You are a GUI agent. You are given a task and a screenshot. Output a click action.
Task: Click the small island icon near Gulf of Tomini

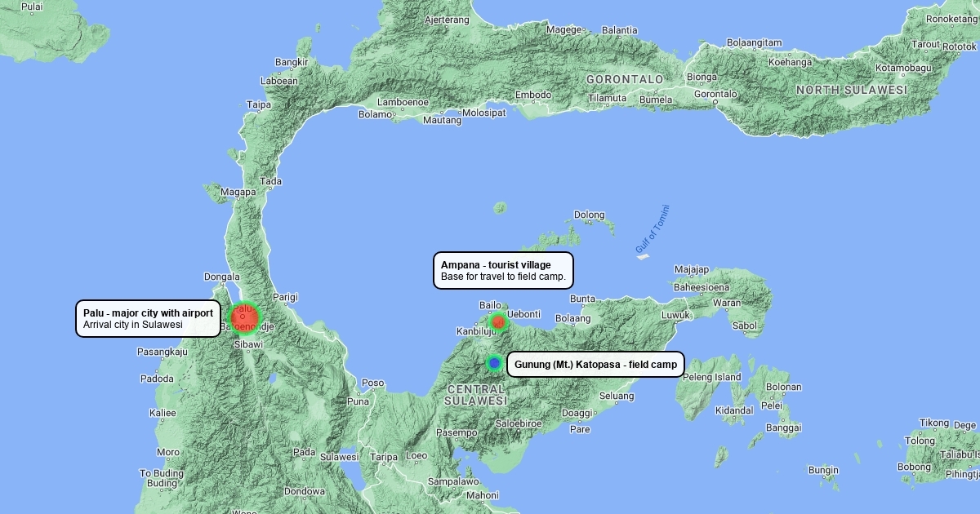coord(643,257)
